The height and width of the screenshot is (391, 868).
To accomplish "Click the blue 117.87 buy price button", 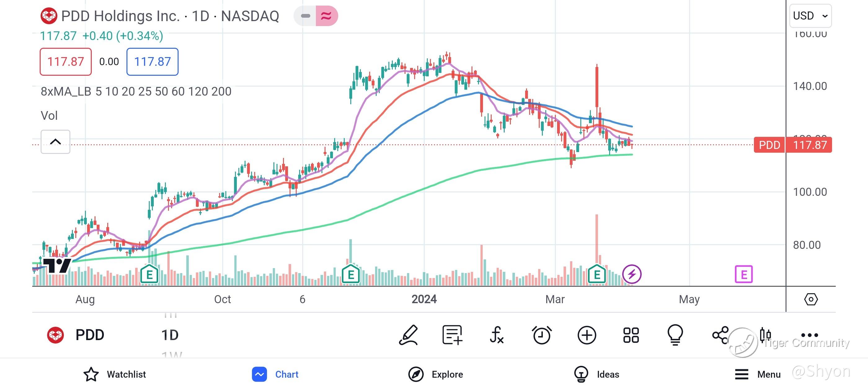I will (152, 62).
